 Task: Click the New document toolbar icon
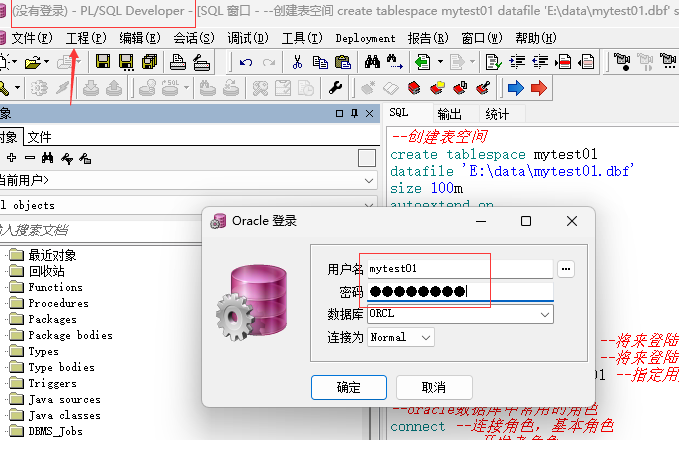(x=3, y=62)
